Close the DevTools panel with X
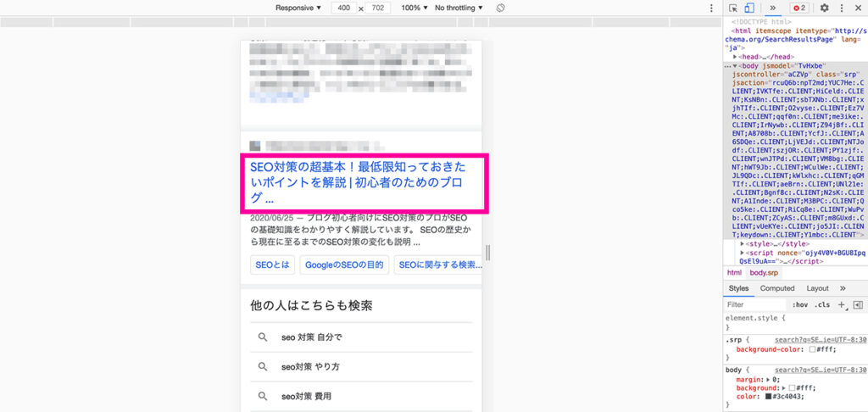This screenshot has width=868, height=412. (x=858, y=8)
